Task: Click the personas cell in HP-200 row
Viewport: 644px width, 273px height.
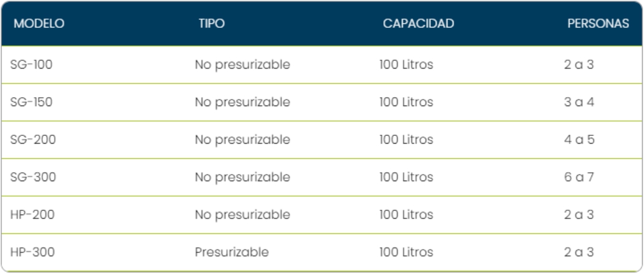Action: (579, 215)
